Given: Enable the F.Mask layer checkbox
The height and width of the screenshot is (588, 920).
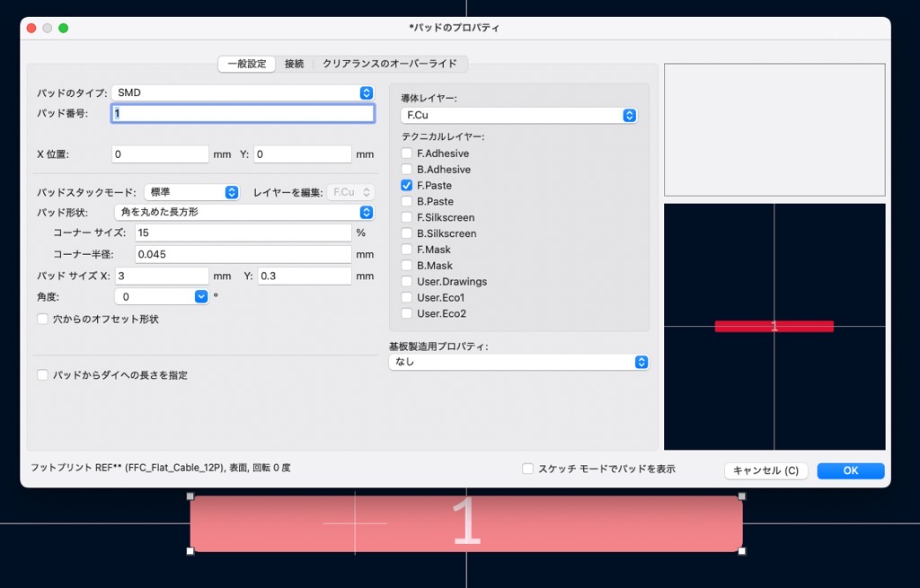Looking at the screenshot, I should coord(407,250).
